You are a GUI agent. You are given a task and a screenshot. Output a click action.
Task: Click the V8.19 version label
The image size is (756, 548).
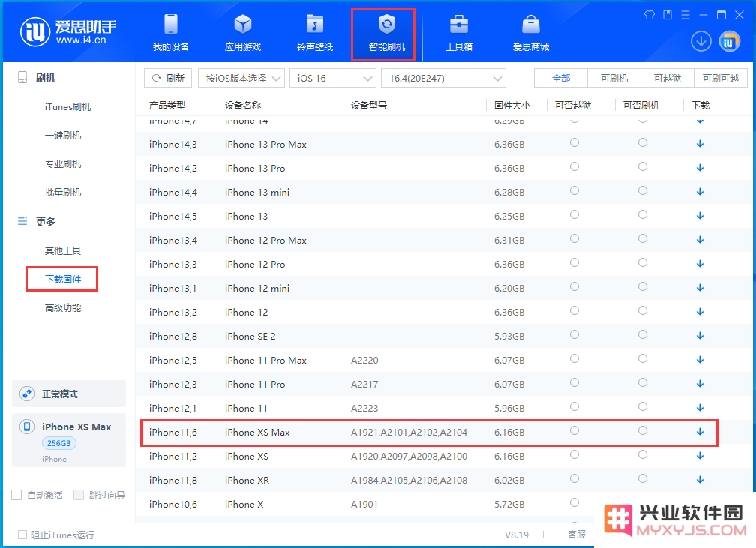(516, 535)
